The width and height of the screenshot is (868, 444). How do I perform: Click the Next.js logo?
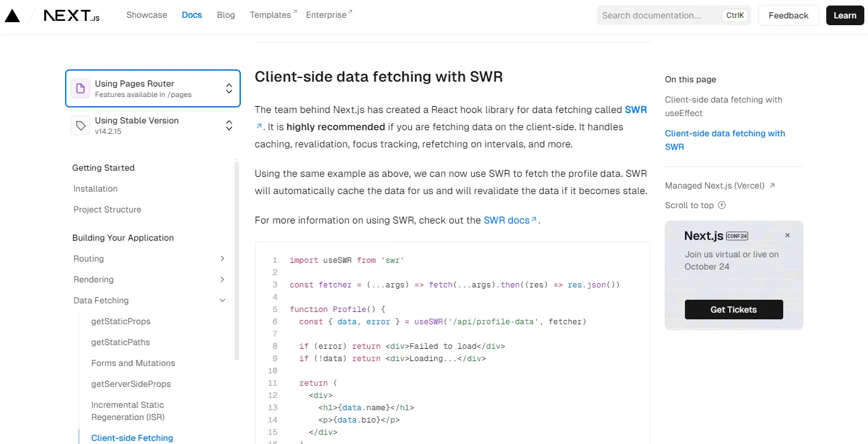[71, 15]
